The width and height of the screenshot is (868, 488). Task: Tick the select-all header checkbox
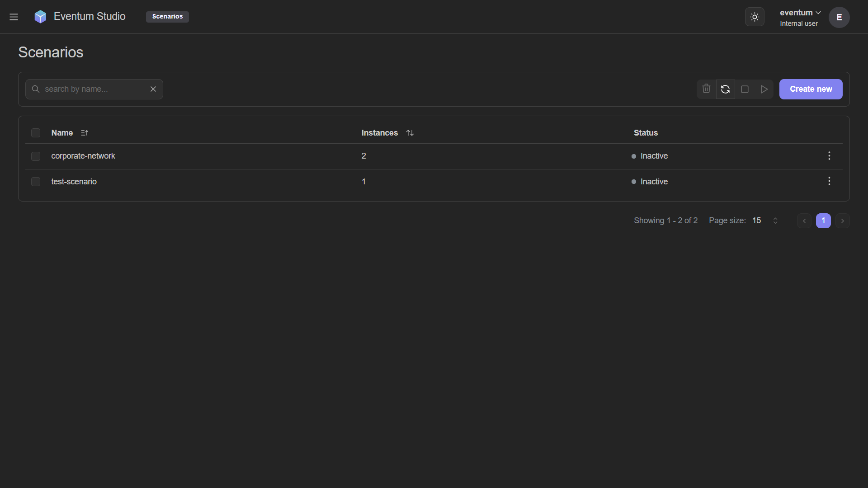[36, 133]
